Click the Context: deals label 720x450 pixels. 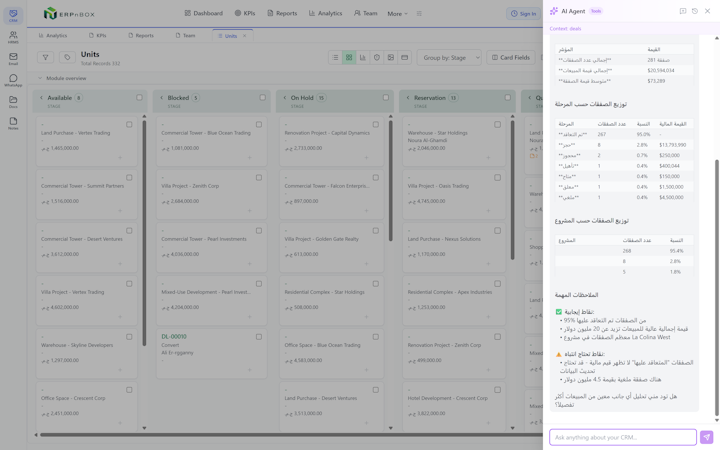565,28
